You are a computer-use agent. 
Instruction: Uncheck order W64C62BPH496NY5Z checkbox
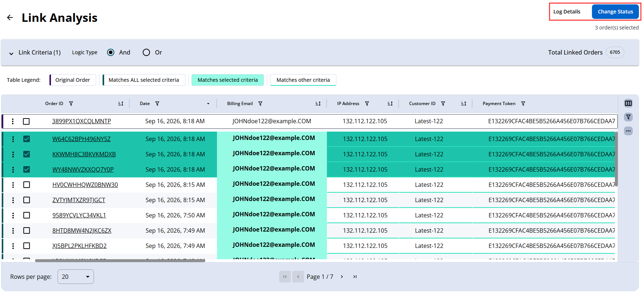point(27,139)
